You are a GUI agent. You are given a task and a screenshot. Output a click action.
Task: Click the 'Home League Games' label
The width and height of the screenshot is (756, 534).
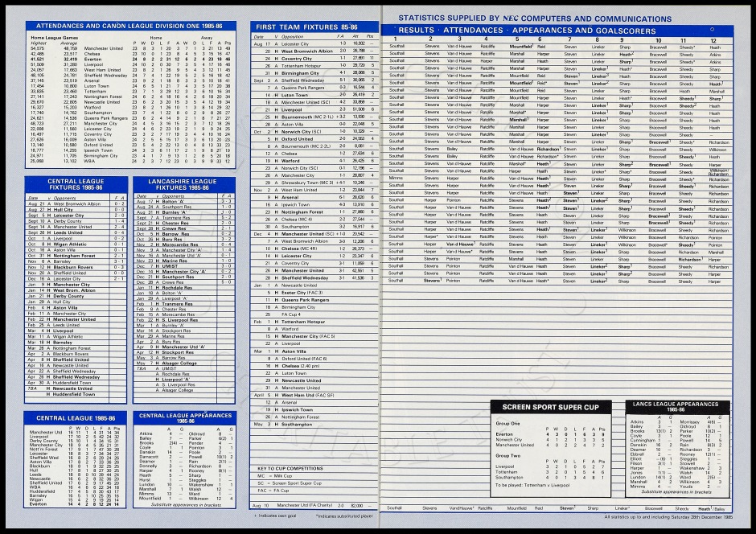[54, 38]
